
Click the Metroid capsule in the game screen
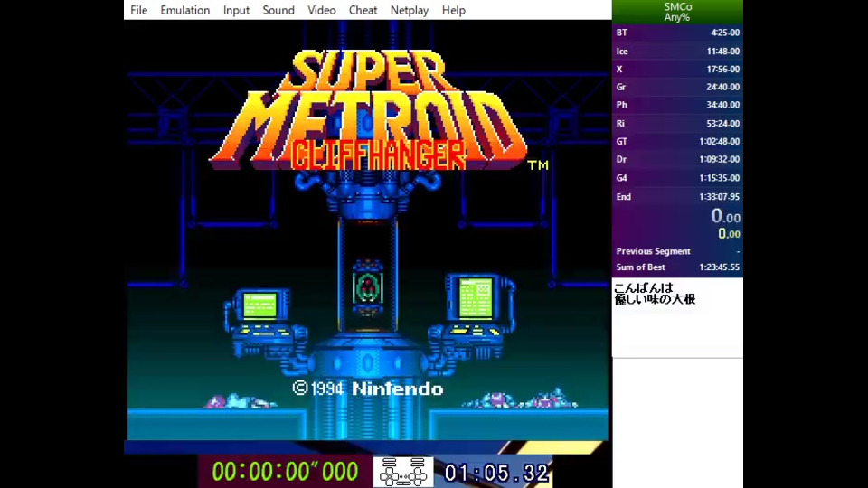pyautogui.click(x=367, y=287)
